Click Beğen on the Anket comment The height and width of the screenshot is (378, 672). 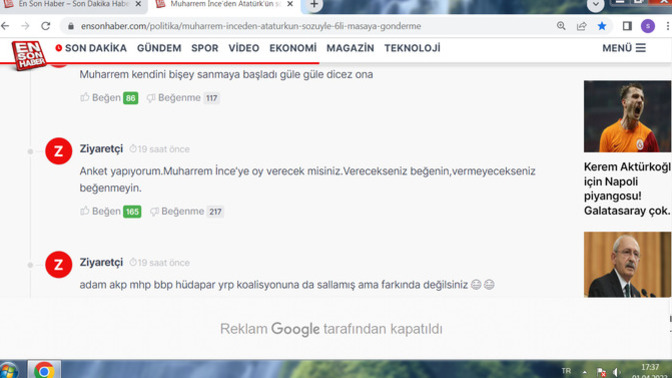(x=110, y=211)
